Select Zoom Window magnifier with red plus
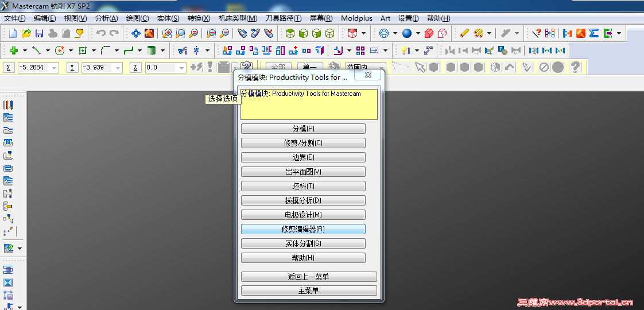 167,33
